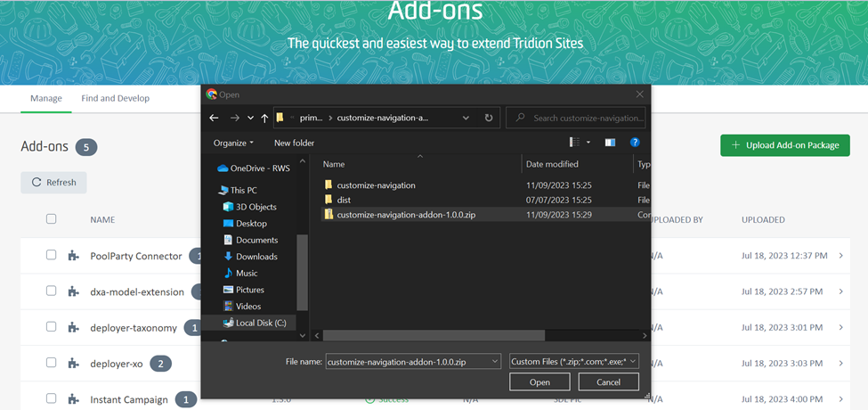Expand the address bar history dropdown
Screen dimensions: 868x410
point(466,118)
